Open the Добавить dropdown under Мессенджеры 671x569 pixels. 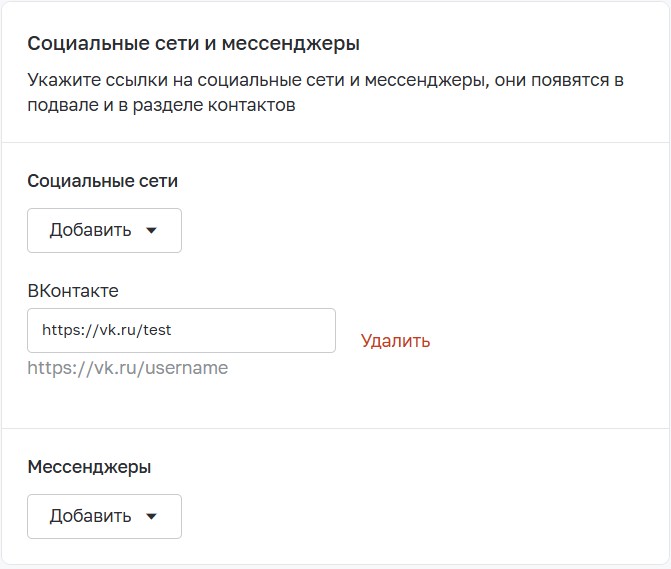pyautogui.click(x=104, y=516)
